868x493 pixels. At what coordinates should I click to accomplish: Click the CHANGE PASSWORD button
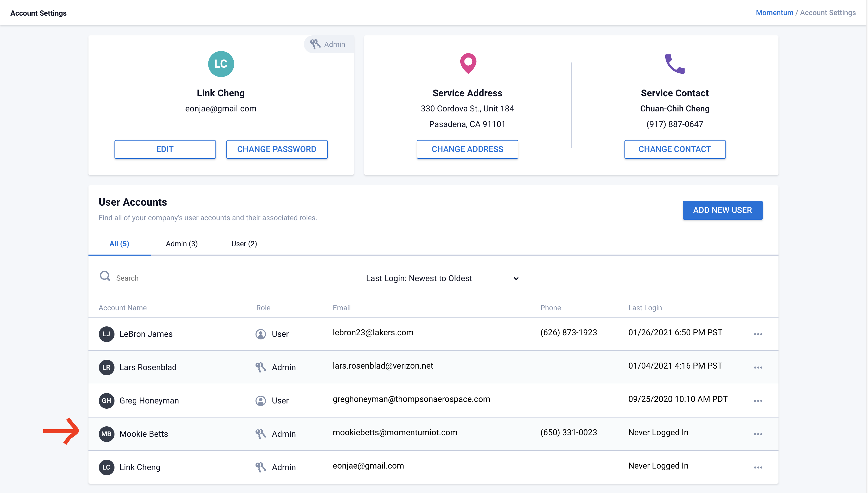pyautogui.click(x=277, y=149)
